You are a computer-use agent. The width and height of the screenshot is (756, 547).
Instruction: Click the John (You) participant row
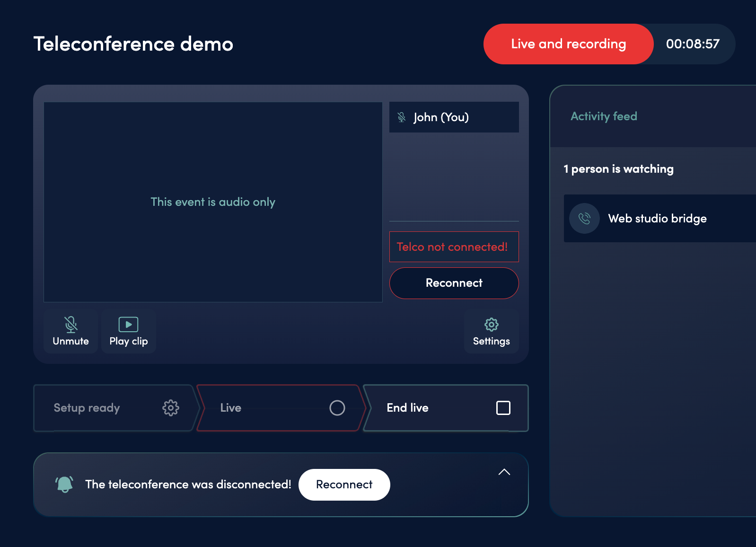[x=454, y=117]
